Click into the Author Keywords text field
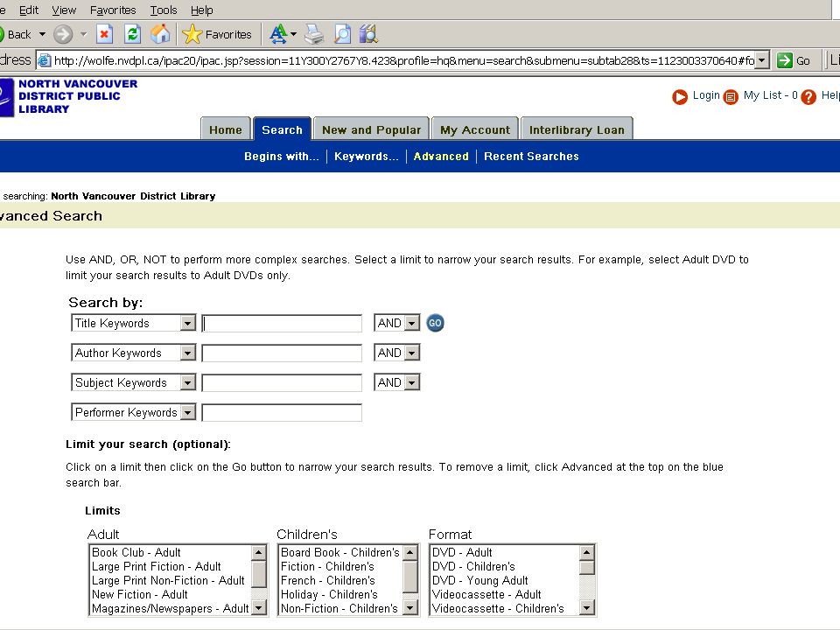 [x=282, y=353]
